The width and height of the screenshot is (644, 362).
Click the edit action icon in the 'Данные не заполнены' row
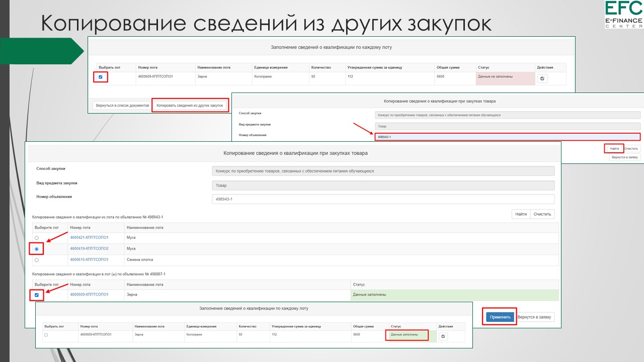click(x=542, y=78)
